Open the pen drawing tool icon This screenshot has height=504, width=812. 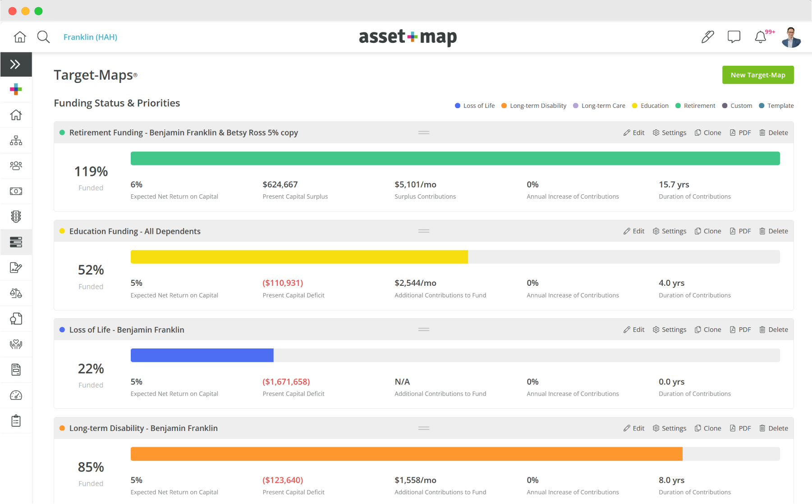pos(708,37)
